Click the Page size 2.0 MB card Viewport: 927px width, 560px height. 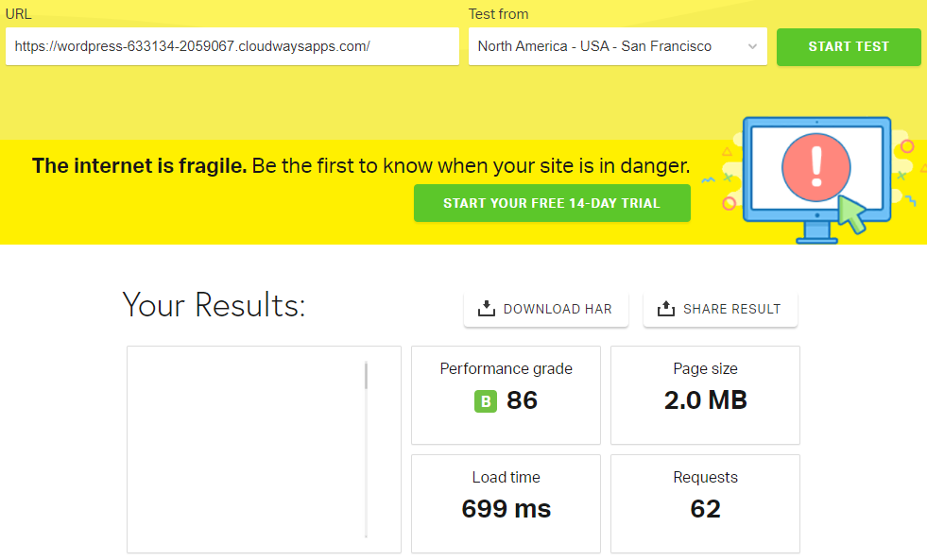[705, 395]
